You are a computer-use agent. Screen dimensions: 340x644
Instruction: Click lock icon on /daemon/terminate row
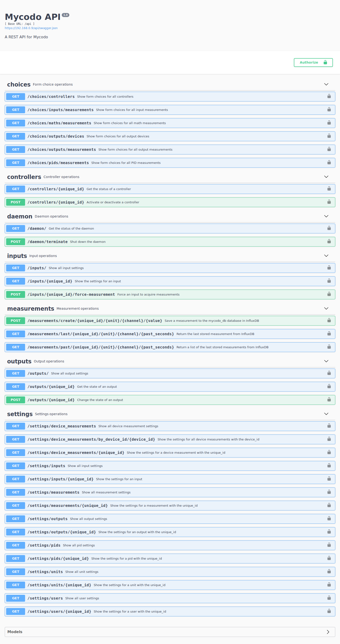(x=329, y=242)
